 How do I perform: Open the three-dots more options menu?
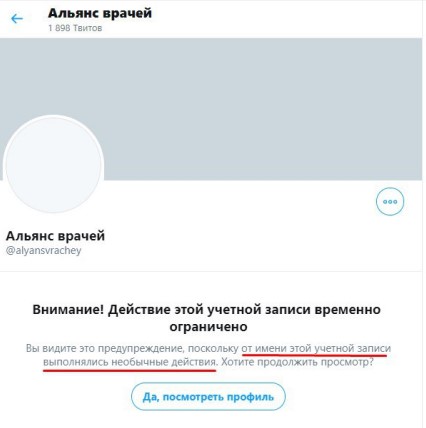(390, 202)
